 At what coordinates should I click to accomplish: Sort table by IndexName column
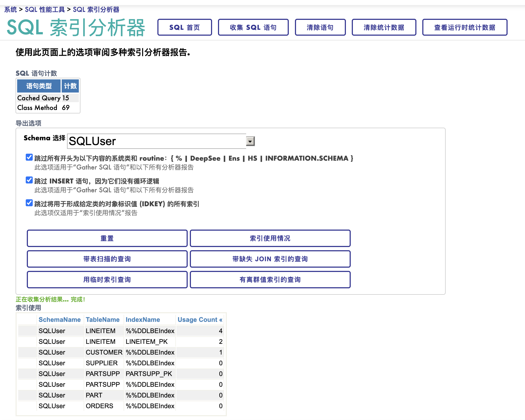pos(143,320)
